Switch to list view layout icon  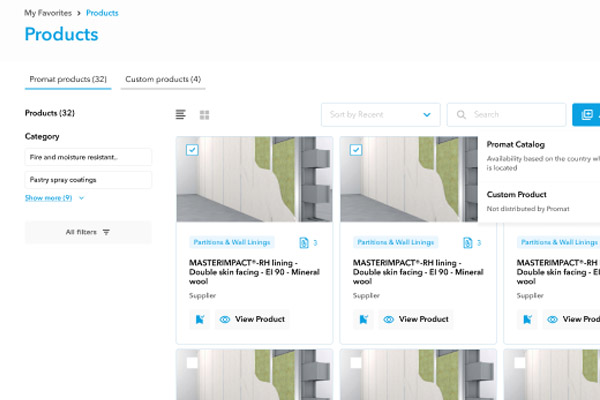click(x=181, y=114)
